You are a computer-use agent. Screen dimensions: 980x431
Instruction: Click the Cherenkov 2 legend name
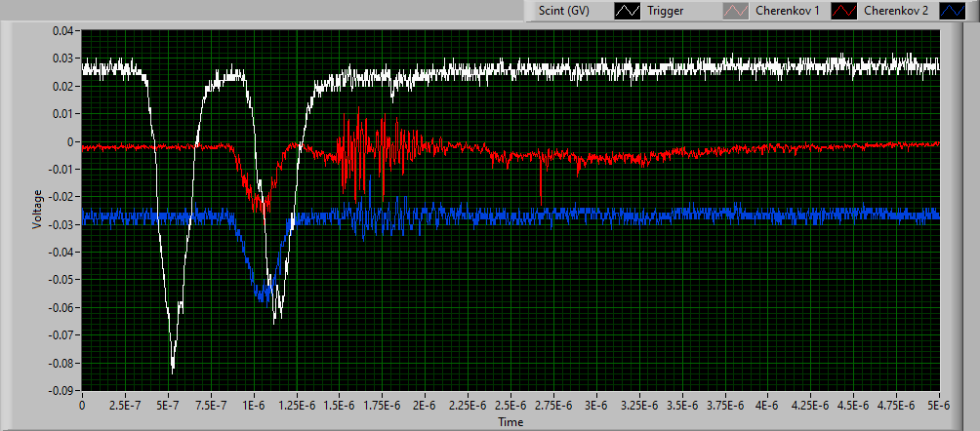click(x=897, y=12)
